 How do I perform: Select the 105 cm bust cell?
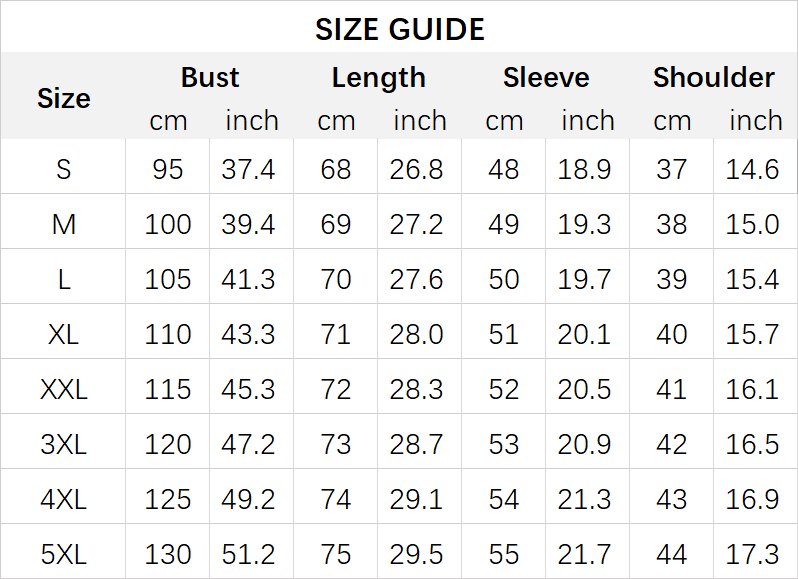168,279
